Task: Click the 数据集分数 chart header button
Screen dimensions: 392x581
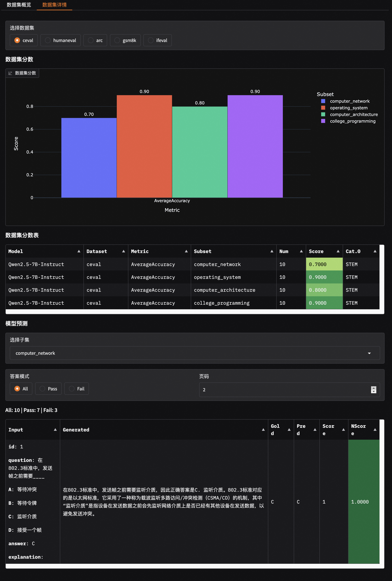Action: [x=22, y=73]
